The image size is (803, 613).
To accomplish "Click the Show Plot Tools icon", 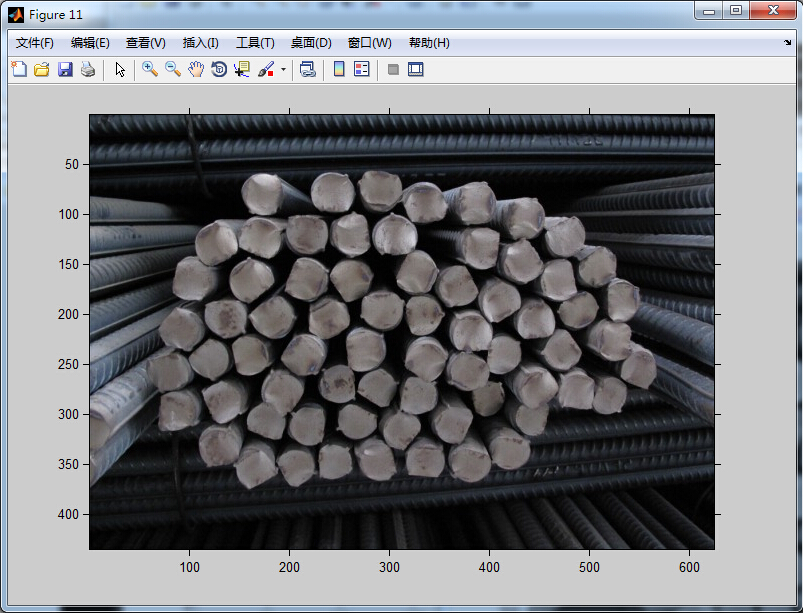I will tap(416, 69).
